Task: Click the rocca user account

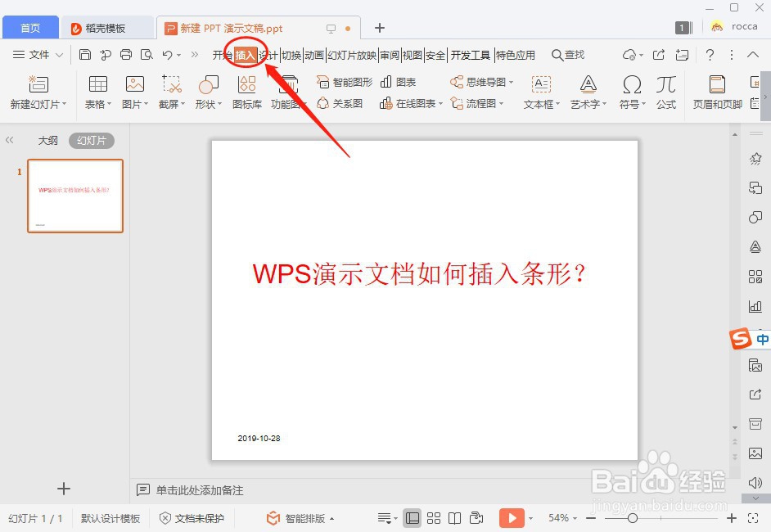Action: [x=734, y=26]
